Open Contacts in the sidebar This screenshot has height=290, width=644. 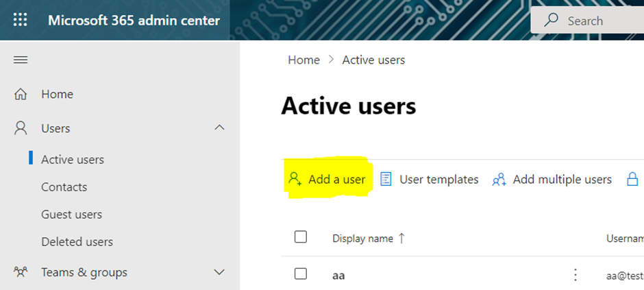tap(64, 187)
